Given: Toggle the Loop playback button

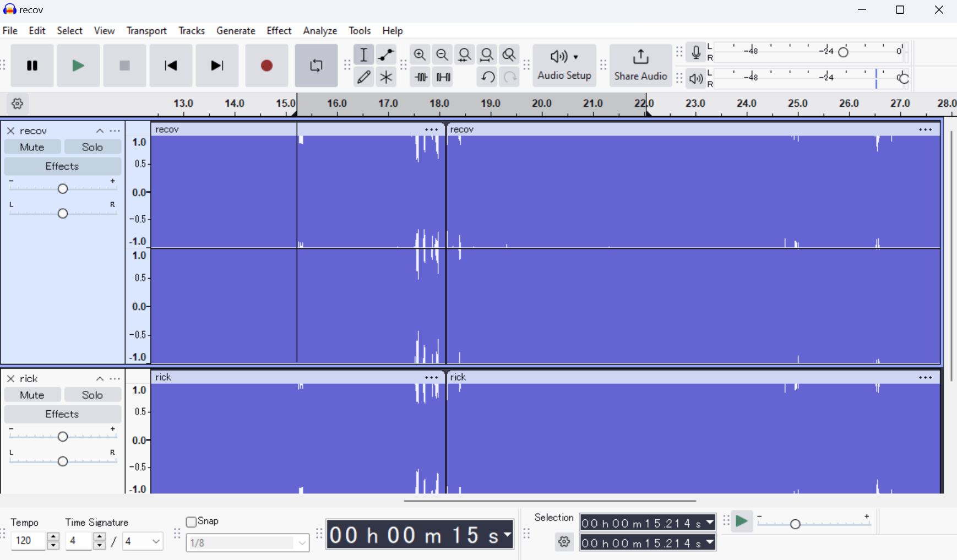Looking at the screenshot, I should click(316, 66).
